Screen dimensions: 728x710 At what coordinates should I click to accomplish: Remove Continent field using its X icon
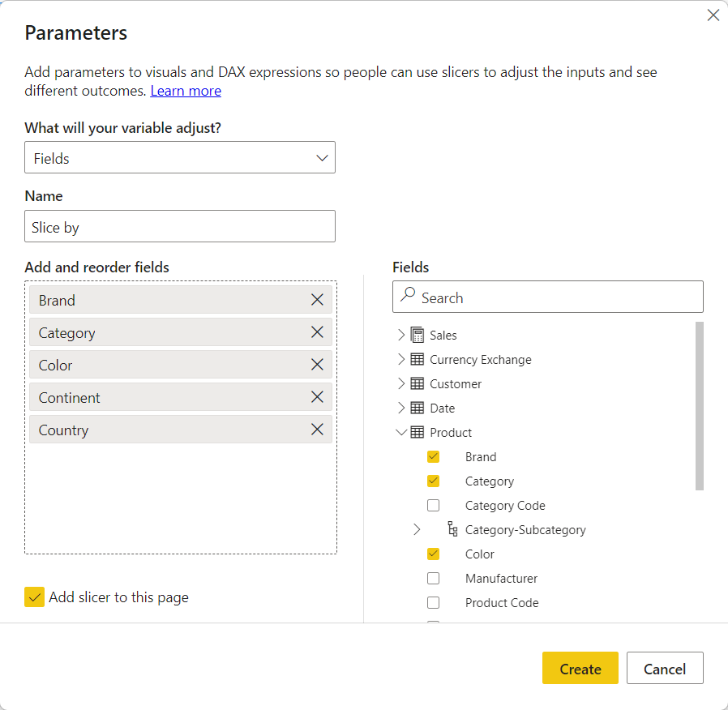point(317,397)
